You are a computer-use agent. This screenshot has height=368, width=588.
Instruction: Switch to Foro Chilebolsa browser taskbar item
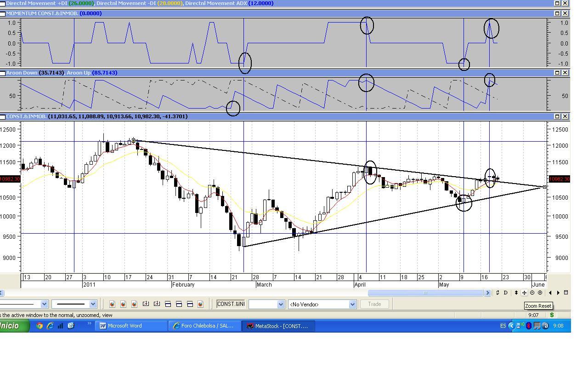pyautogui.click(x=204, y=326)
